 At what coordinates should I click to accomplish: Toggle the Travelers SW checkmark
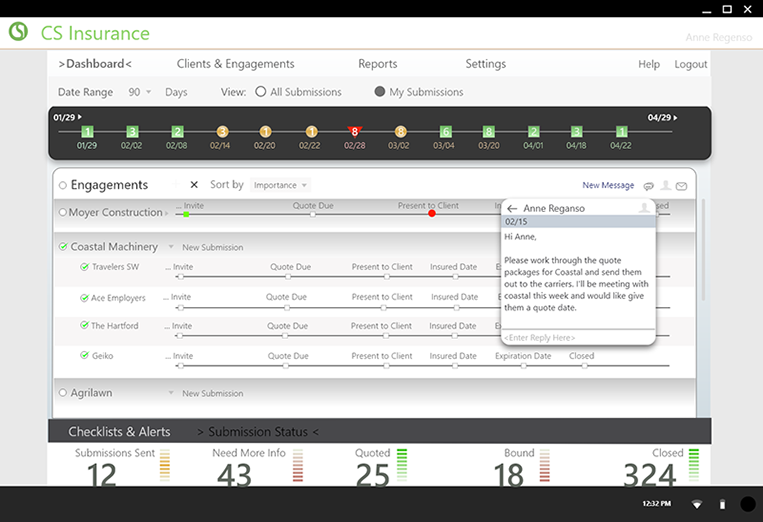[85, 267]
